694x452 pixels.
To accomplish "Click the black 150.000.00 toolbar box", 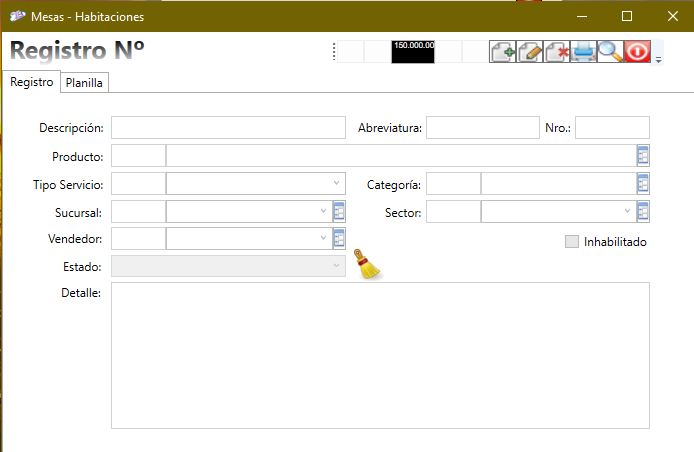I will click(x=413, y=52).
